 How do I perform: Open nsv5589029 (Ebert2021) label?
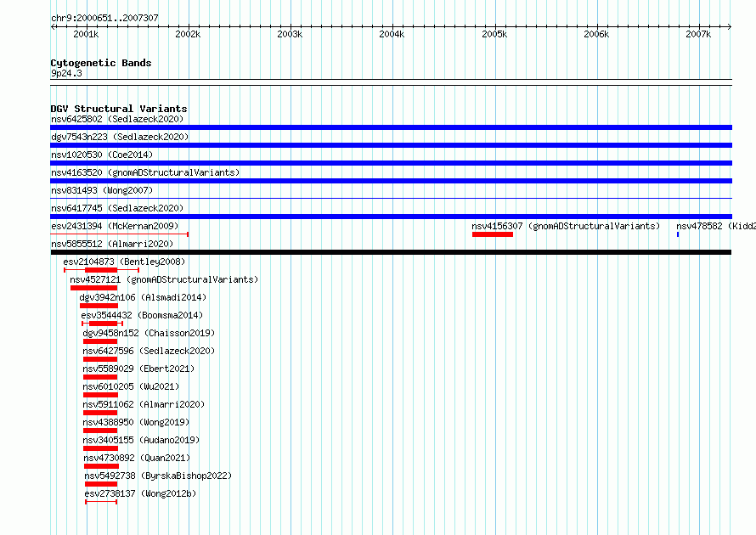(138, 369)
